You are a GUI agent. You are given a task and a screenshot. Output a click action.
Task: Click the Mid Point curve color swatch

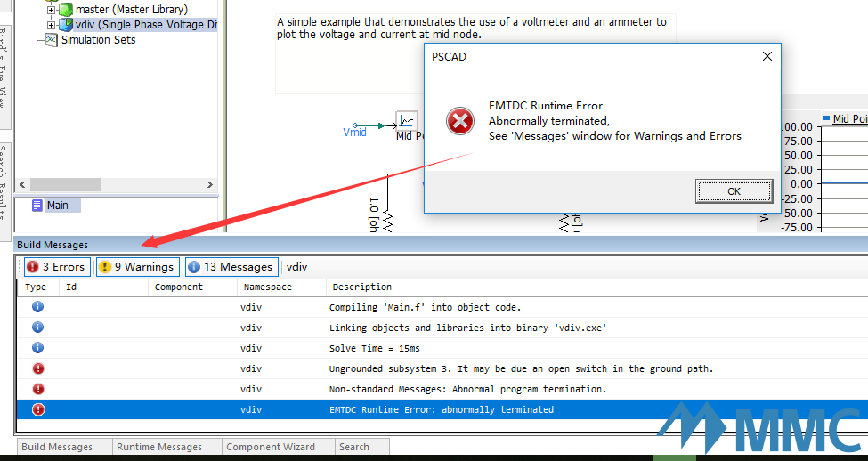tap(826, 118)
